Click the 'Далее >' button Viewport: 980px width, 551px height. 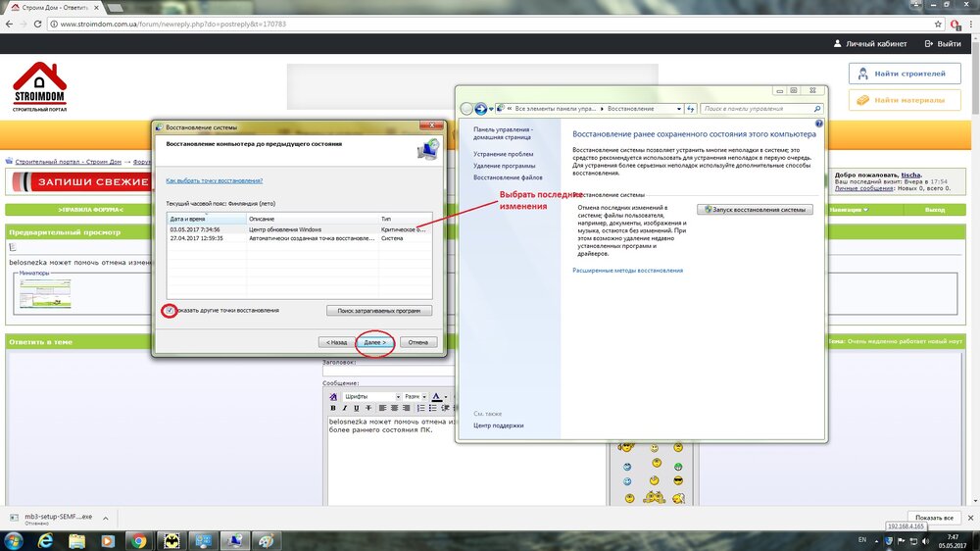(x=374, y=342)
